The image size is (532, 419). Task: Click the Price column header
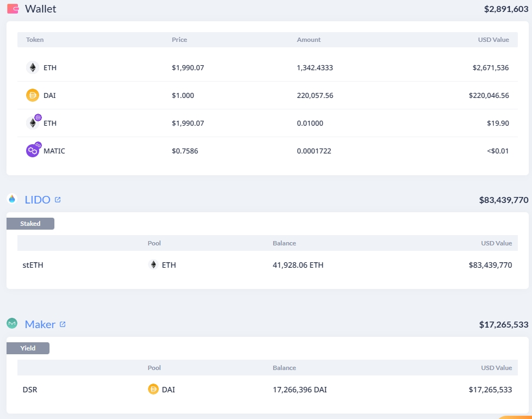[x=180, y=40]
